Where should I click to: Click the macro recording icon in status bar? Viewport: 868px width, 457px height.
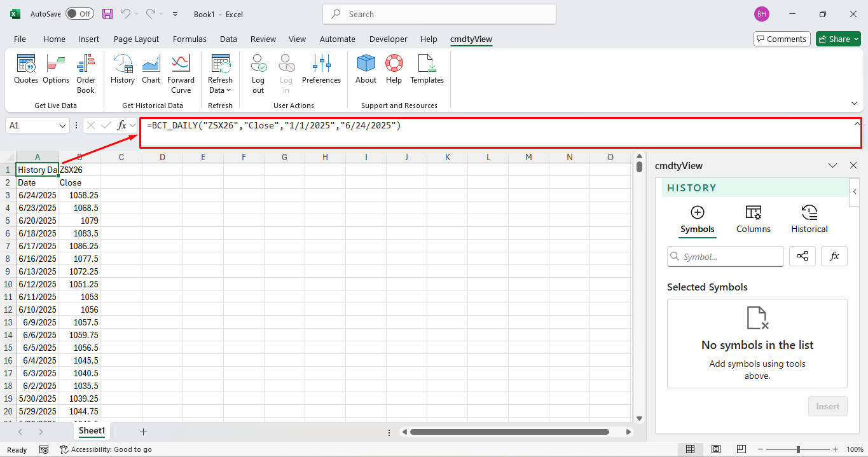click(x=44, y=449)
